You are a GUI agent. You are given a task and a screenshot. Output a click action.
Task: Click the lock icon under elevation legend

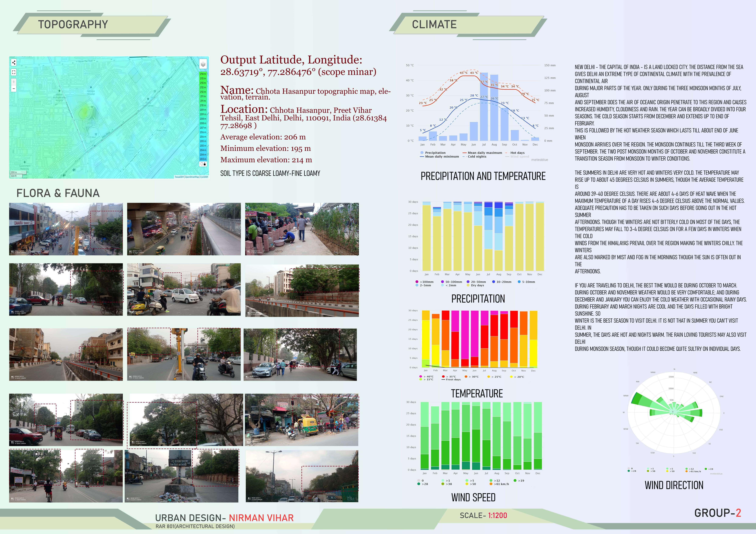pos(205,164)
